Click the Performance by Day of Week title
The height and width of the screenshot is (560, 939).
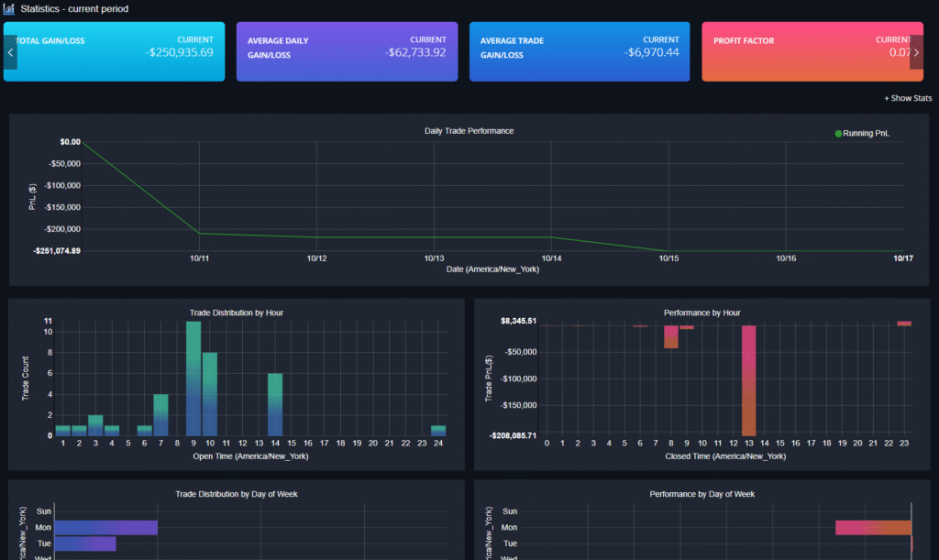[x=701, y=494]
